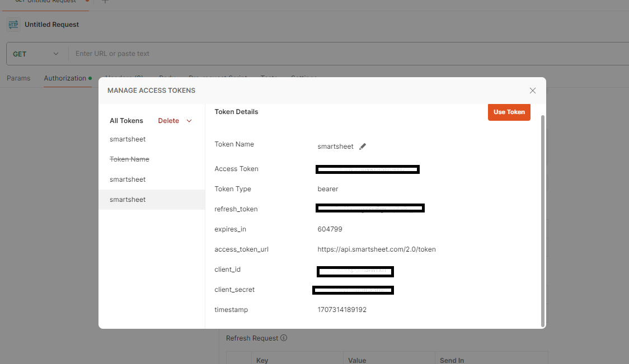Click the Untitled Request title

[x=51, y=25]
